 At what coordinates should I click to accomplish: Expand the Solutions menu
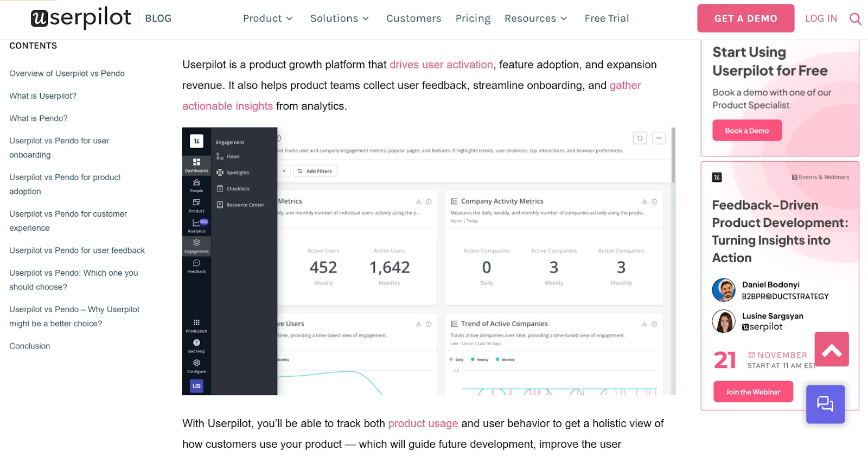340,18
